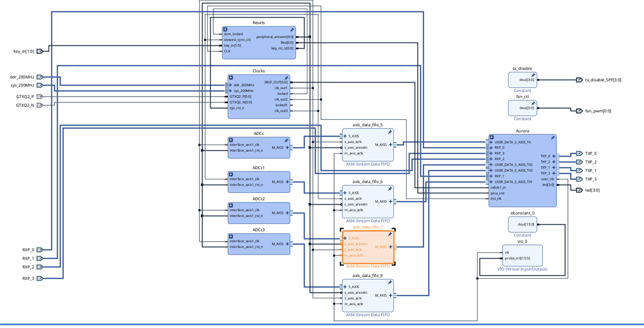Select the tx_disable_SPF[3:0] output port symbol
Image resolution: width=644 pixels, height=328 pixels.
(579, 80)
